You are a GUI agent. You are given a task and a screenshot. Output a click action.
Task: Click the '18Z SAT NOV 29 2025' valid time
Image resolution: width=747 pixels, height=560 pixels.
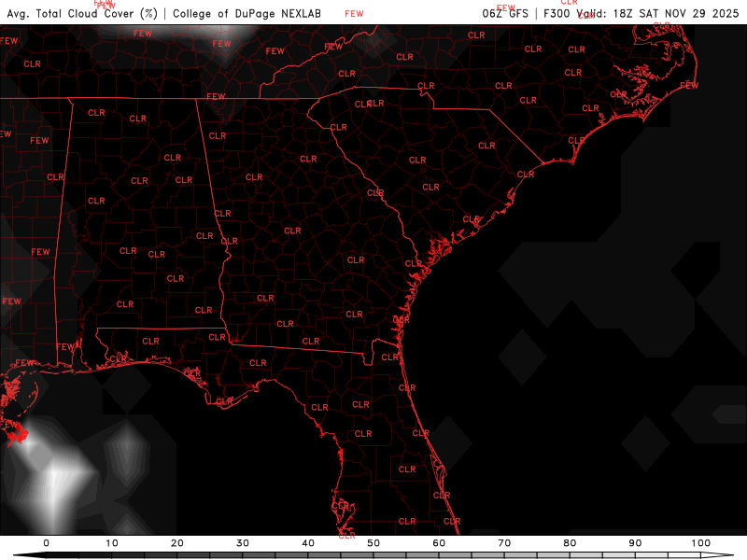coord(676,13)
